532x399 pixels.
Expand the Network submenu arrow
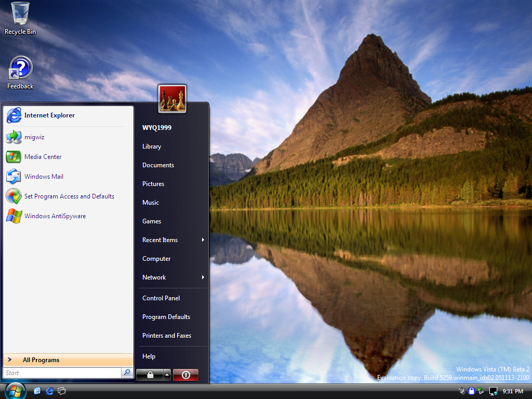(203, 277)
